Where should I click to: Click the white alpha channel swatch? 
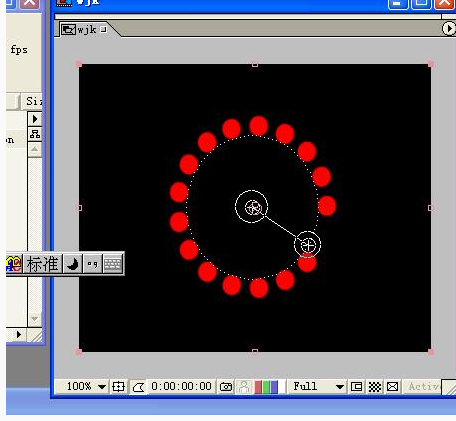pyautogui.click(x=282, y=387)
